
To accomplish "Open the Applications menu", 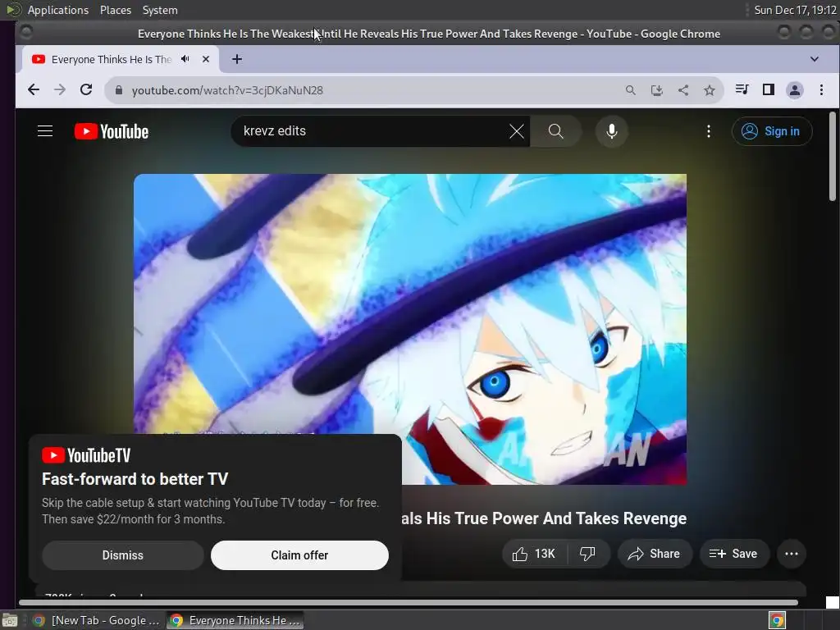I will (x=58, y=10).
